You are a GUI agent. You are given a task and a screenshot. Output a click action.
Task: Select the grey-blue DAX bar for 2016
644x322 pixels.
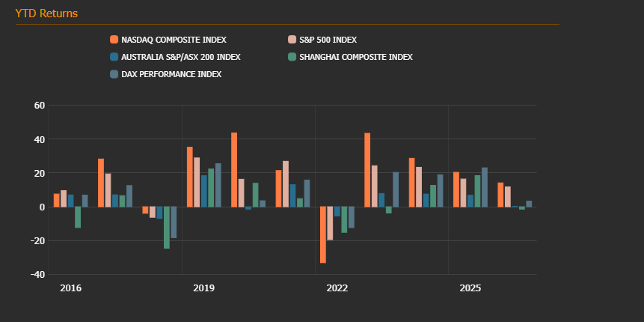85,201
